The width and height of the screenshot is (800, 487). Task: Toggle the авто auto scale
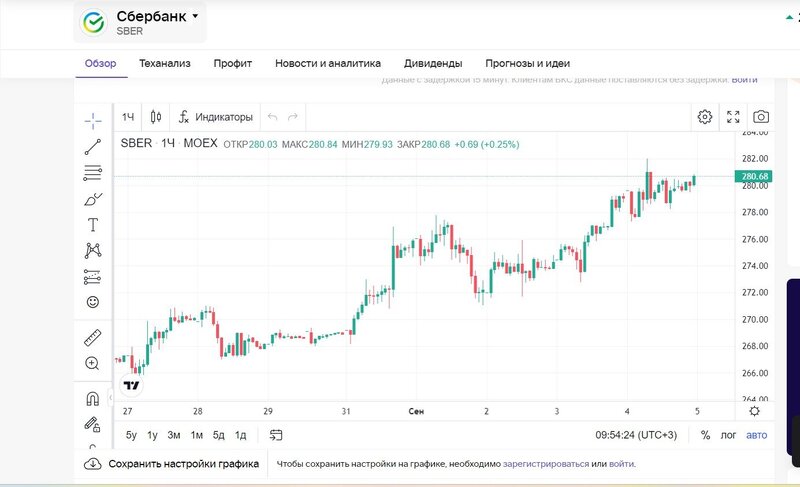[x=757, y=435]
